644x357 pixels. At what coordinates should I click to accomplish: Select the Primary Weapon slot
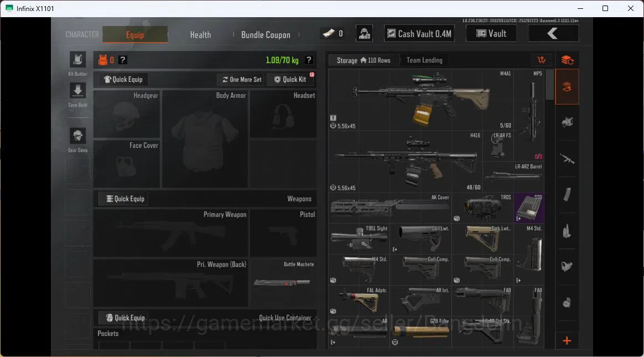(170, 233)
